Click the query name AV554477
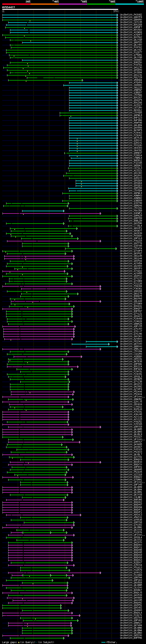146x644 pixels. coord(8,7)
